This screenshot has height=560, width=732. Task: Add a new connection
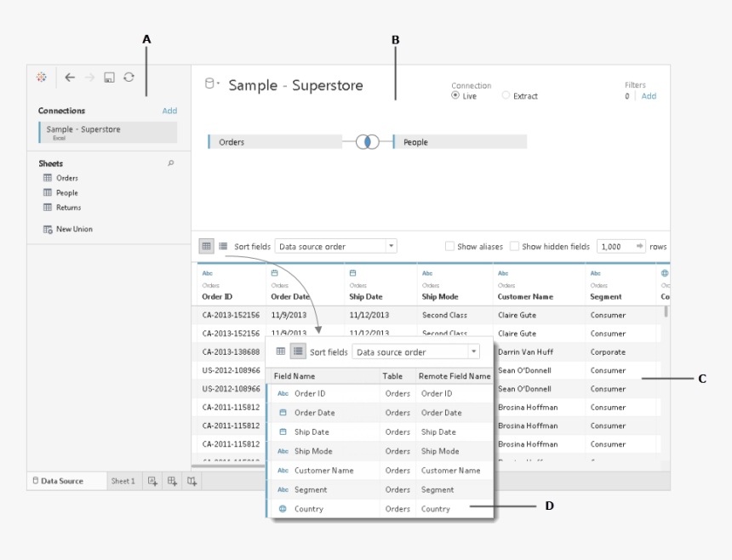(169, 111)
